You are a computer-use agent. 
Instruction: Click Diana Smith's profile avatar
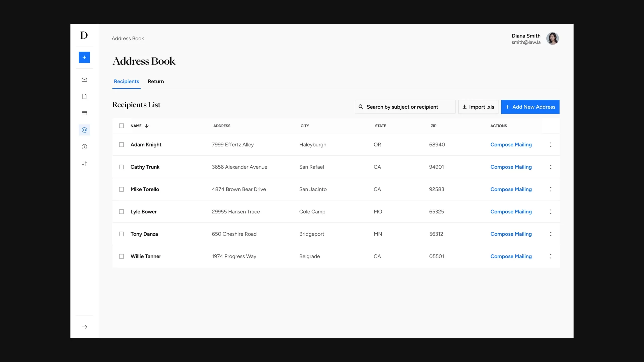552,38
